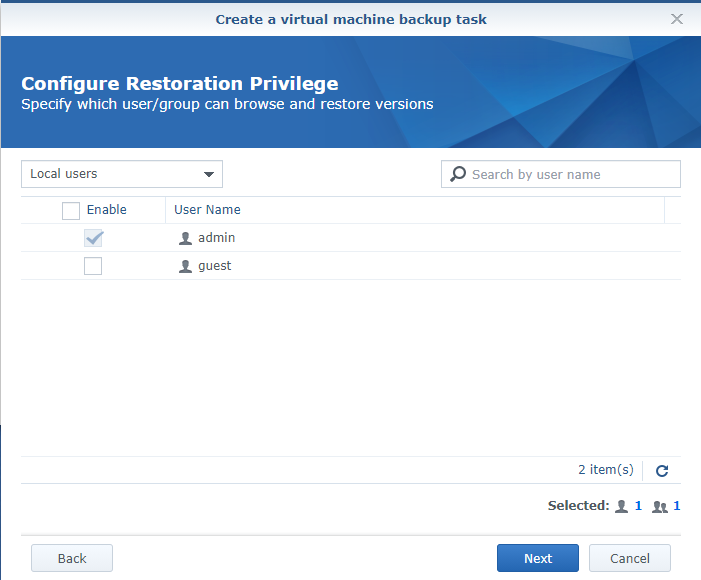Toggle the Enable select-all header checkbox
The height and width of the screenshot is (580, 701).
click(71, 210)
